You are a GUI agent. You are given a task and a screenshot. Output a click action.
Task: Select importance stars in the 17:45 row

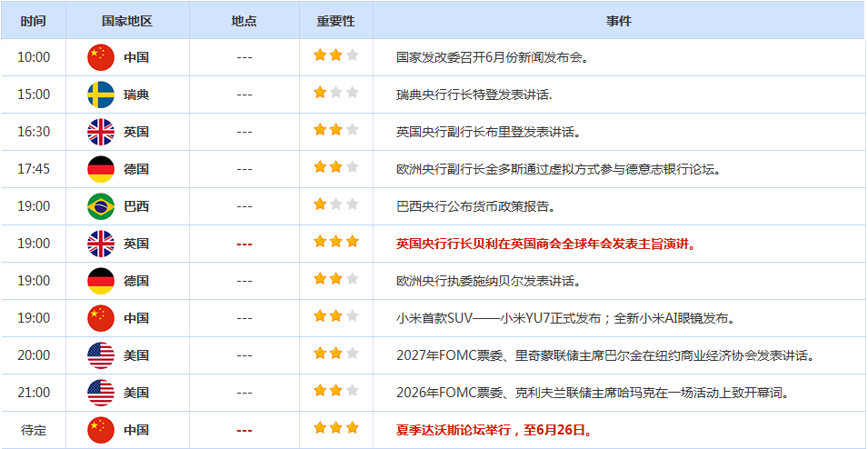coord(336,166)
